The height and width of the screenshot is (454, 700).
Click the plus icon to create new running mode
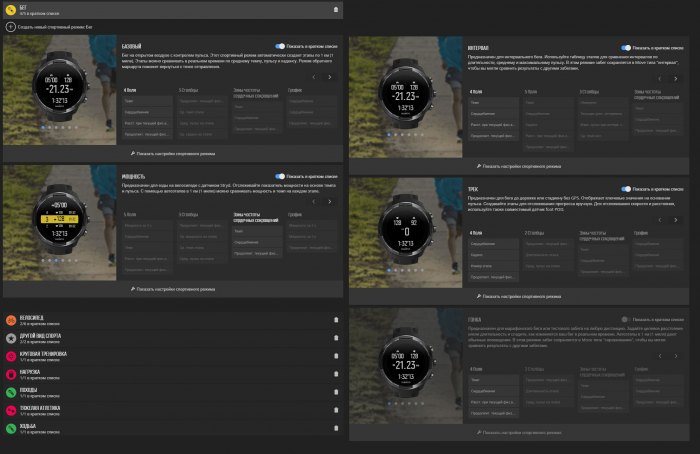click(11, 27)
